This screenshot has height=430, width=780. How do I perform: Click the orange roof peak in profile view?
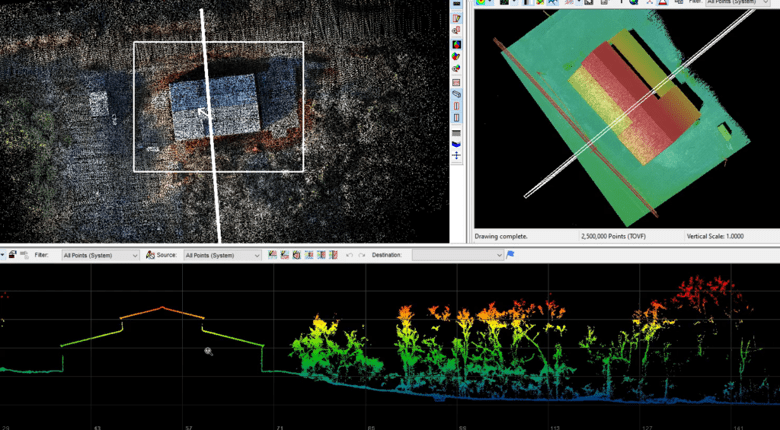pos(162,308)
